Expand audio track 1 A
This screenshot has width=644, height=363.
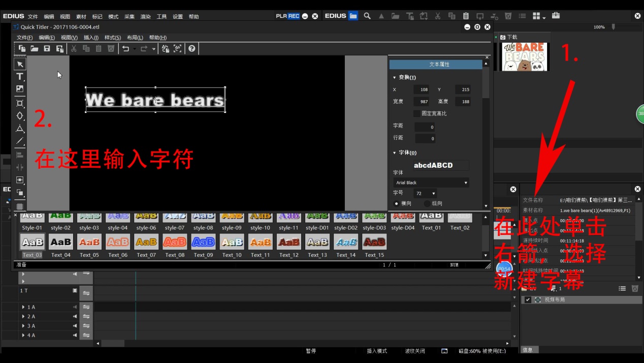pos(23,307)
